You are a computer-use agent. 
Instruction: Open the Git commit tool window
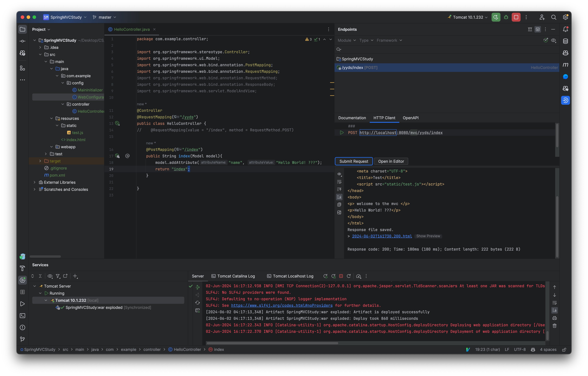pyautogui.click(x=22, y=41)
